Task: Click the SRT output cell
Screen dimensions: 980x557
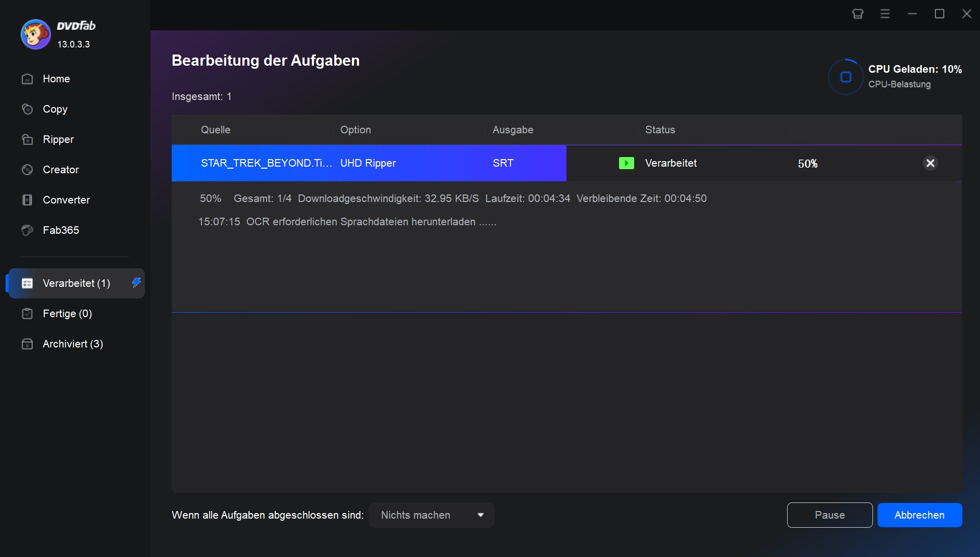Action: click(x=503, y=163)
